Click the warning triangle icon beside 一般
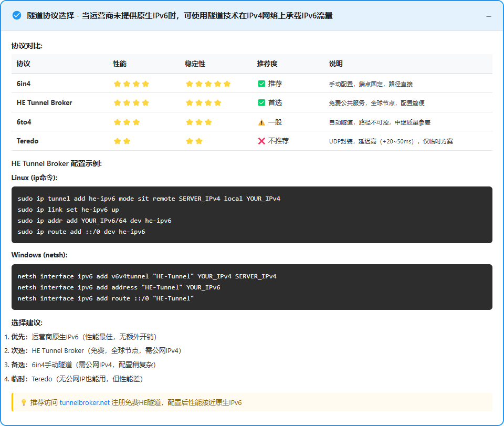504x426 pixels. tap(261, 122)
